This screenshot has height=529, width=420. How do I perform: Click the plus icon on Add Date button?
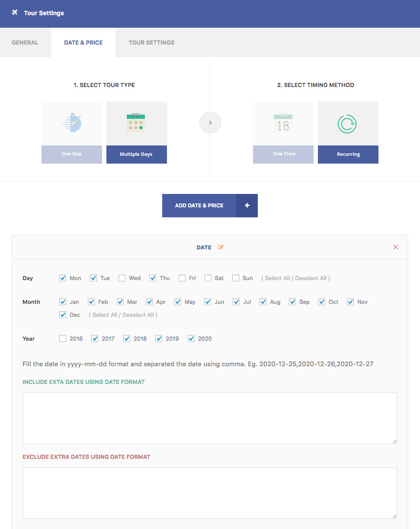(x=247, y=206)
